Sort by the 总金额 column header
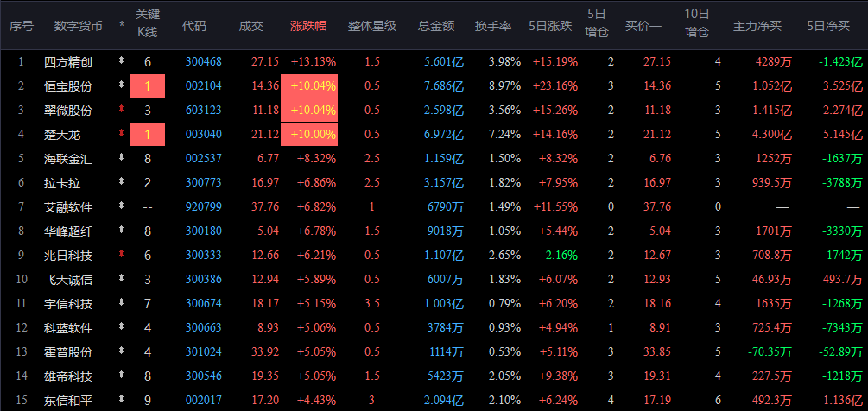Screen dimensions: 868x411 point(436,26)
